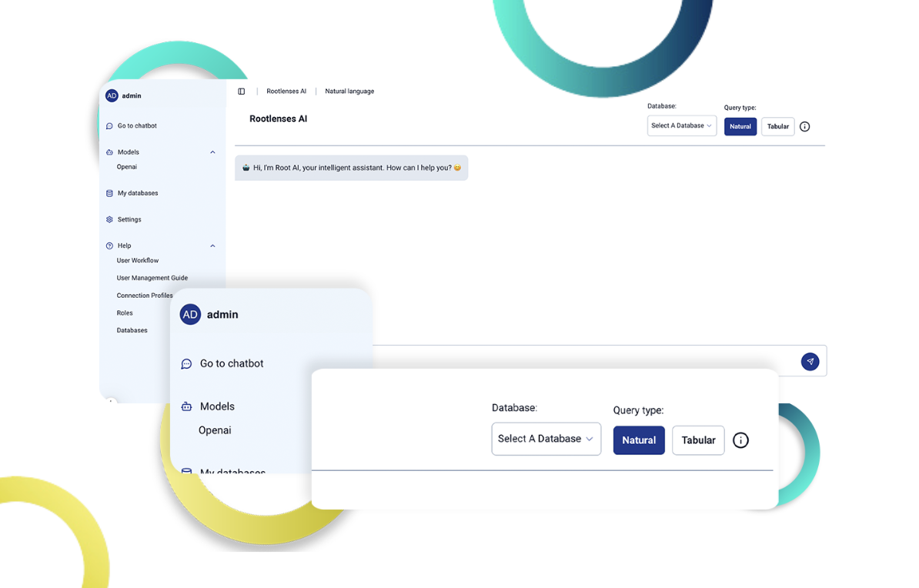Click the query info circle icon

click(804, 126)
